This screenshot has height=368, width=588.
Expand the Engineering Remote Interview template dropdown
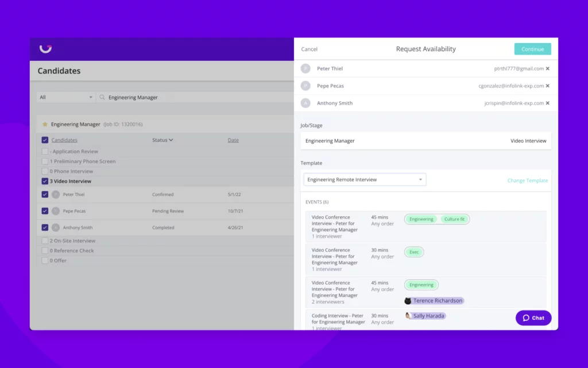click(365, 180)
